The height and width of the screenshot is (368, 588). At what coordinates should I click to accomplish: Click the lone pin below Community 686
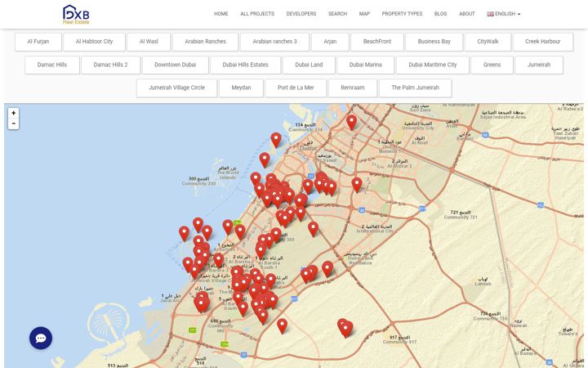282,325
